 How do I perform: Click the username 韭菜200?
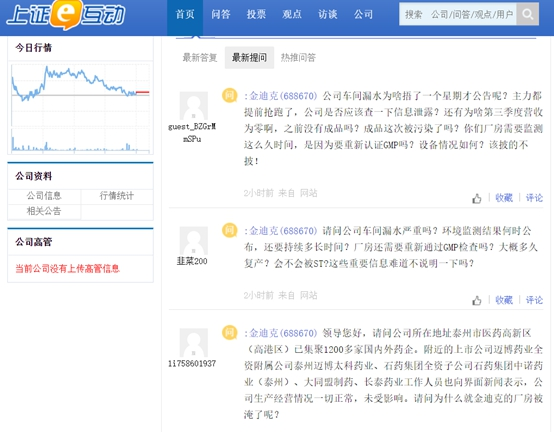pos(192,261)
